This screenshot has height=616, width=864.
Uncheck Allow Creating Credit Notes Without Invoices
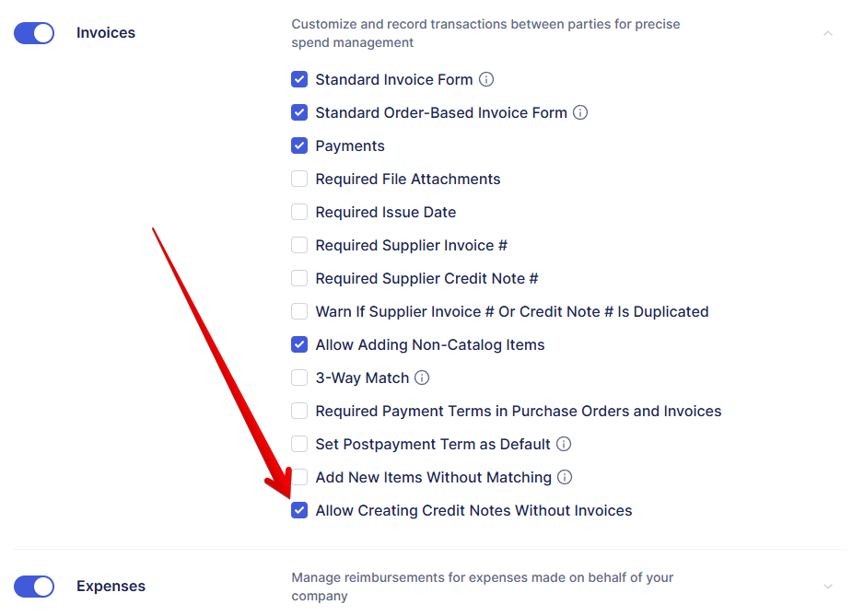[299, 510]
